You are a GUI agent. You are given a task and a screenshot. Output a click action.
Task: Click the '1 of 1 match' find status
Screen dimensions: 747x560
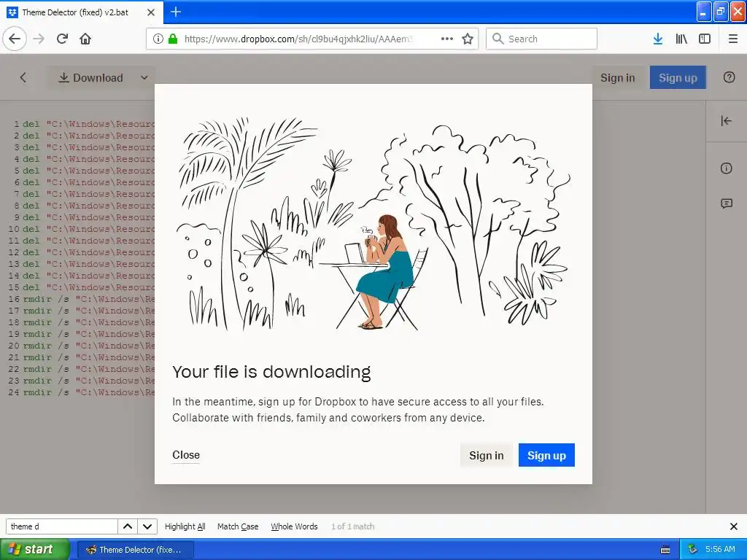tap(352, 526)
